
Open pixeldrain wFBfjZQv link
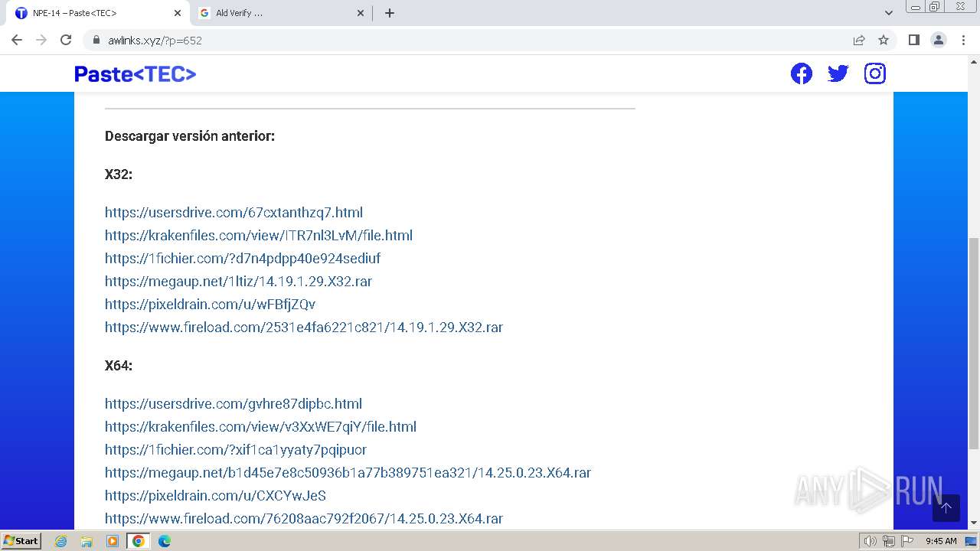click(x=210, y=304)
